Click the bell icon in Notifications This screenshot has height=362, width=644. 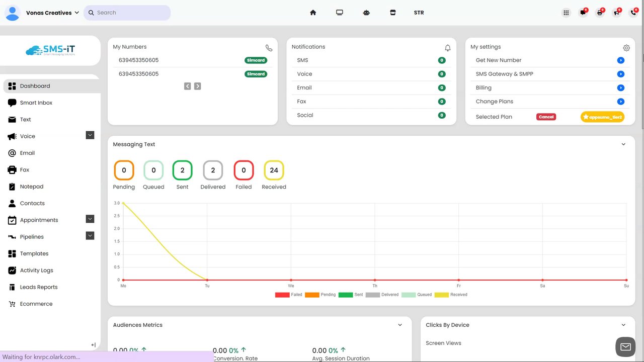[x=448, y=48]
